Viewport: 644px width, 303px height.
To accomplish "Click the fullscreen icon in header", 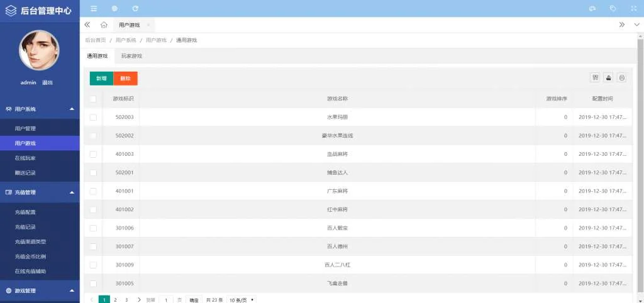I will (x=633, y=8).
